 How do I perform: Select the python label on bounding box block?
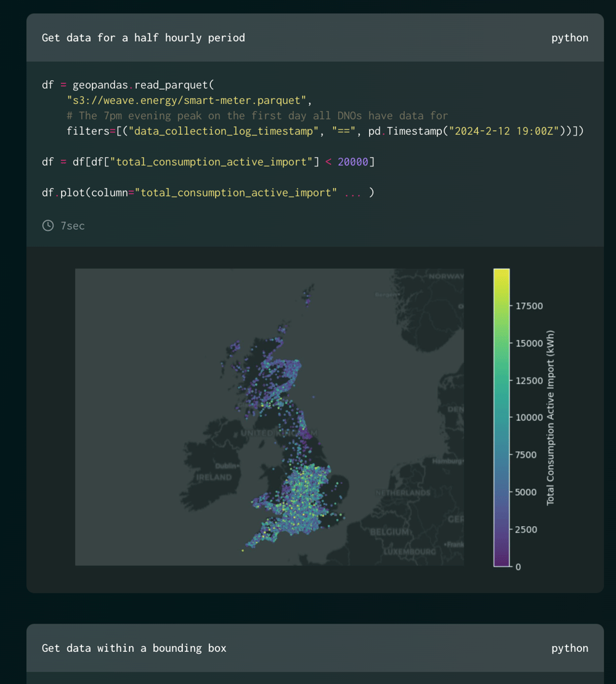(569, 648)
